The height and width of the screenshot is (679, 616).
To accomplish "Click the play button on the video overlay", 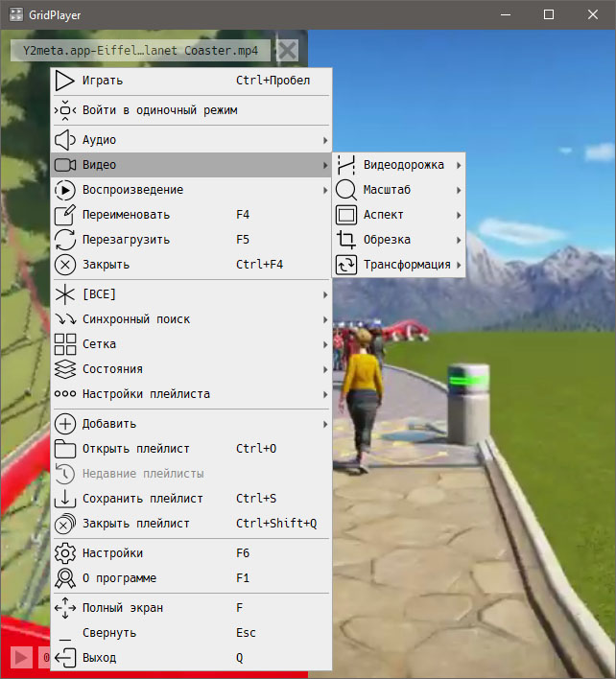I will coord(21,658).
